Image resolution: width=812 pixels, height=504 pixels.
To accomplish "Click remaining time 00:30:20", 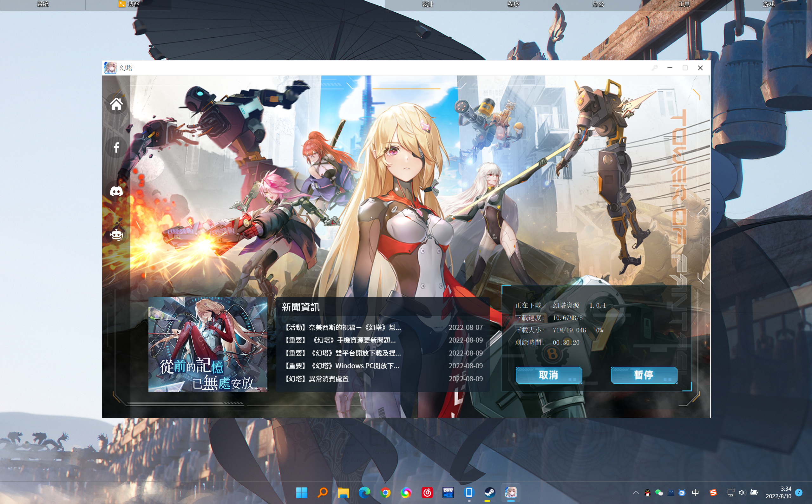I will tap(566, 342).
